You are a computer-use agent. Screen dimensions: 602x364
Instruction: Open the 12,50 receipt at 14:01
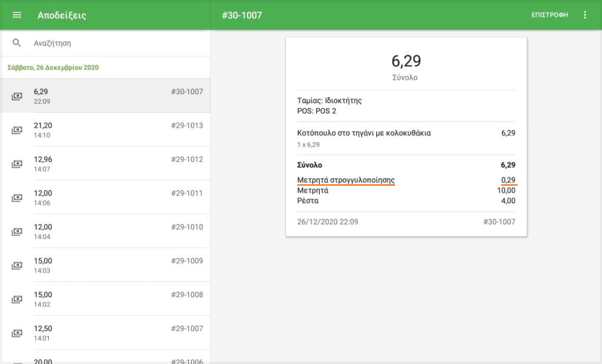[105, 333]
